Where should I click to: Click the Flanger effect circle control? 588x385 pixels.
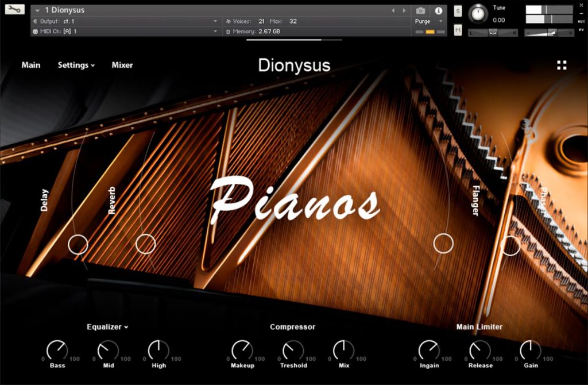pyautogui.click(x=443, y=244)
